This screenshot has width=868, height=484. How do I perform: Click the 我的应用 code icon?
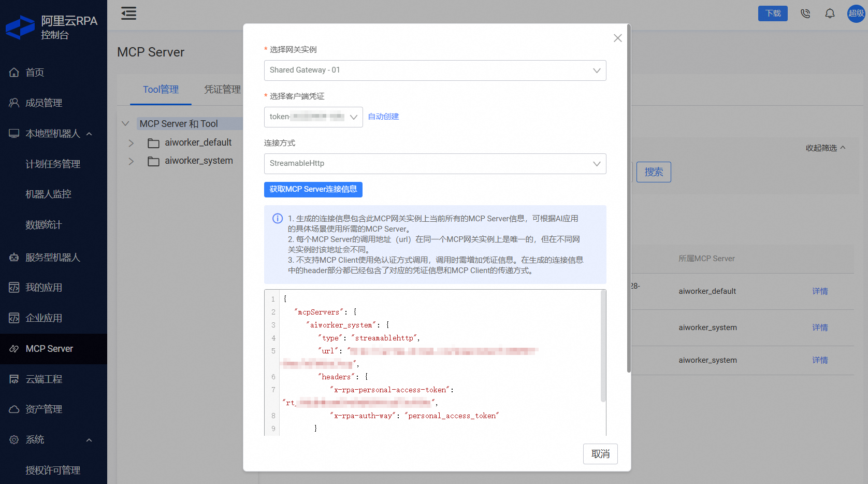[14, 288]
